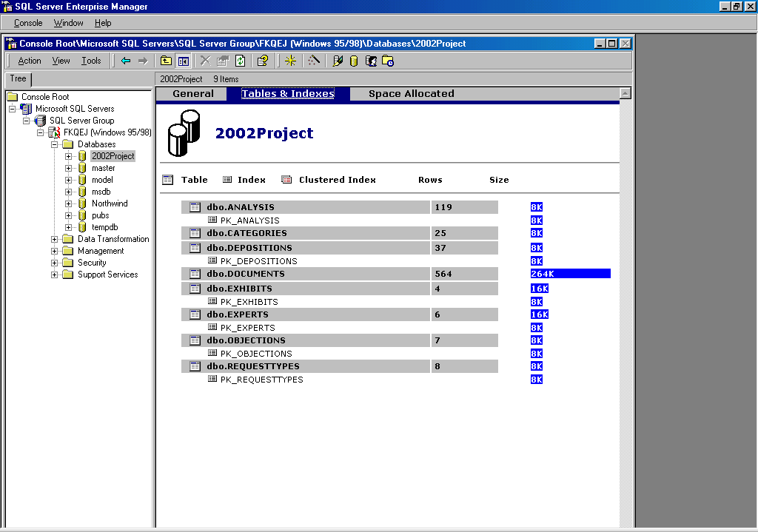758x532 pixels.
Task: Open the Action menu
Action: [x=30, y=61]
